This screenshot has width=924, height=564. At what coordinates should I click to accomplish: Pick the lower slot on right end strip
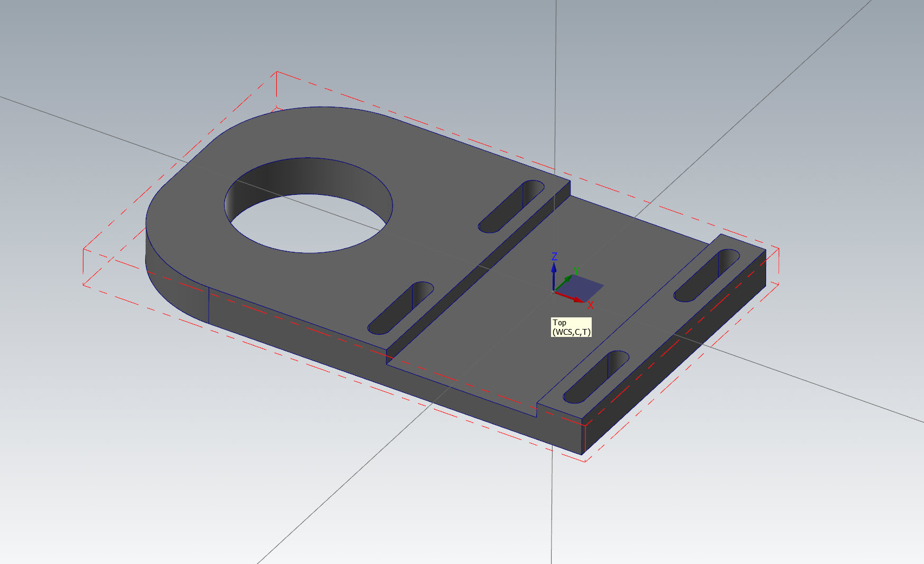pyautogui.click(x=596, y=377)
